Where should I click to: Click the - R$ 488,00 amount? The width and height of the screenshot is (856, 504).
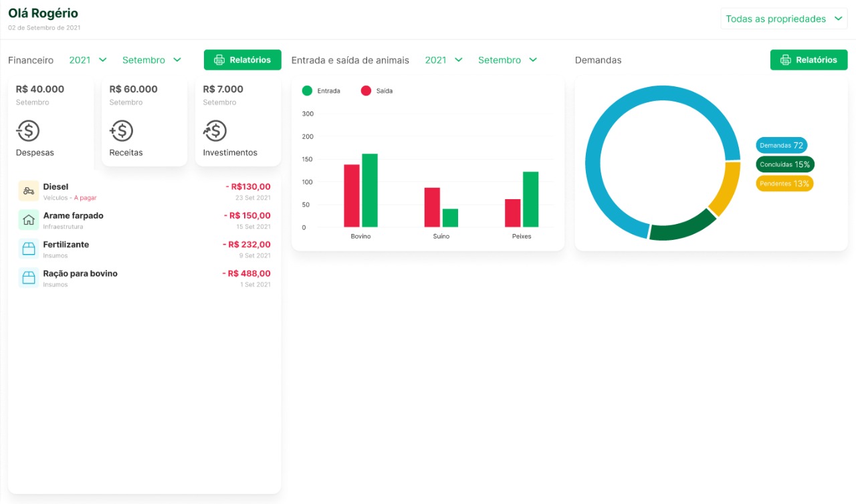pos(247,273)
